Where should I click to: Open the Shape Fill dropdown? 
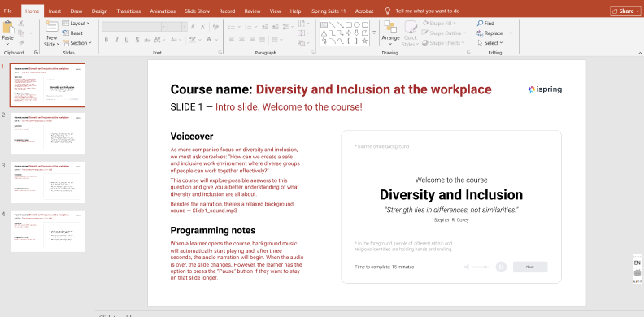[x=439, y=24]
